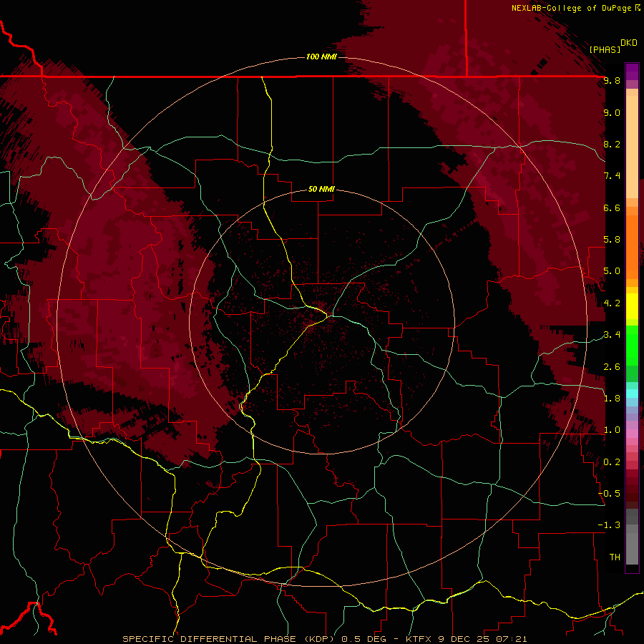Click the NEXLAB-College of DuPage watermark text

[x=571, y=8]
